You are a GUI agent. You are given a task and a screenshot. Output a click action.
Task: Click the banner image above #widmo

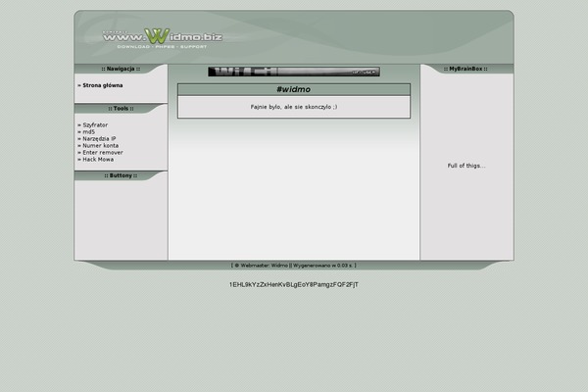tap(293, 72)
